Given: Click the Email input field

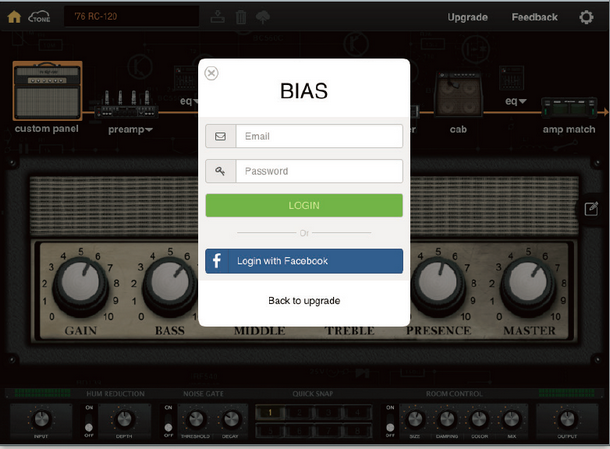Looking at the screenshot, I should click(319, 136).
